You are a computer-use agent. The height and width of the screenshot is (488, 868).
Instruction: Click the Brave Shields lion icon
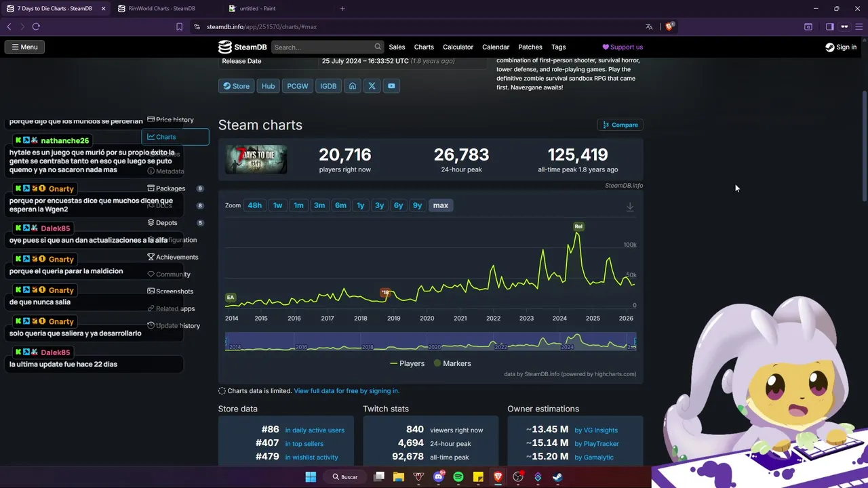point(669,26)
